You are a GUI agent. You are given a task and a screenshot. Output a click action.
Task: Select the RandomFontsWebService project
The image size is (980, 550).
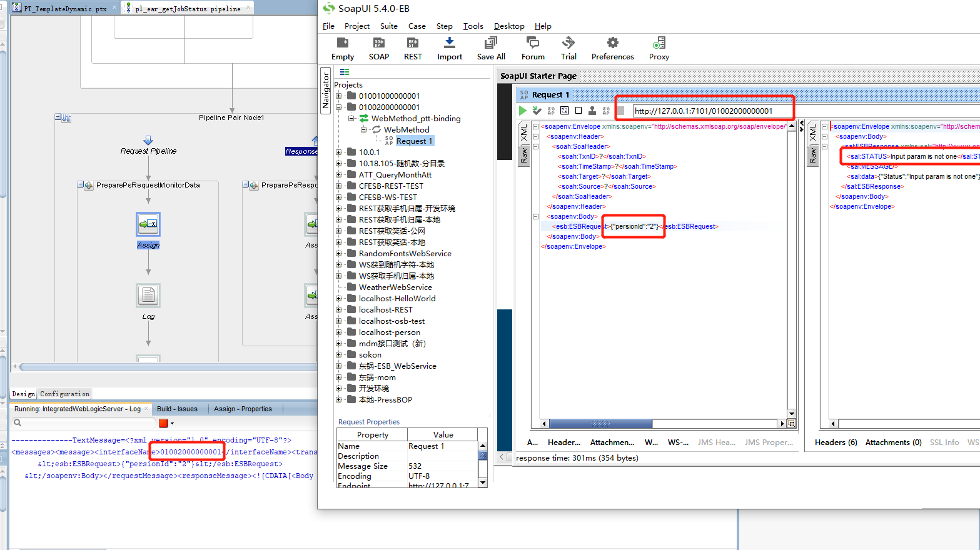[405, 253]
